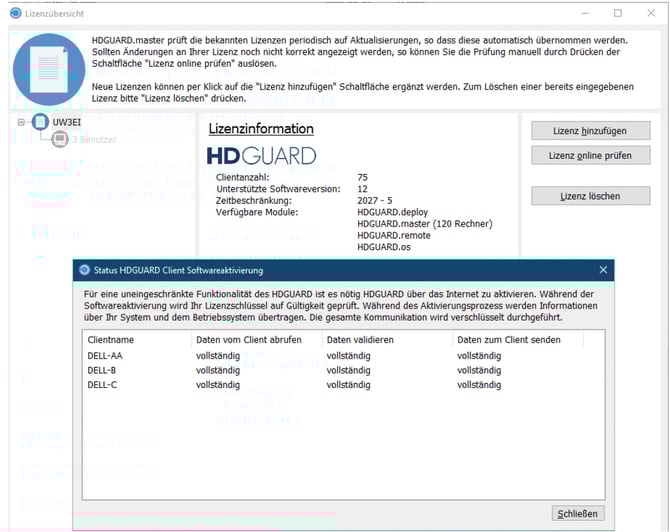
Task: Click the Clientanzahl value 75
Action: 362,177
